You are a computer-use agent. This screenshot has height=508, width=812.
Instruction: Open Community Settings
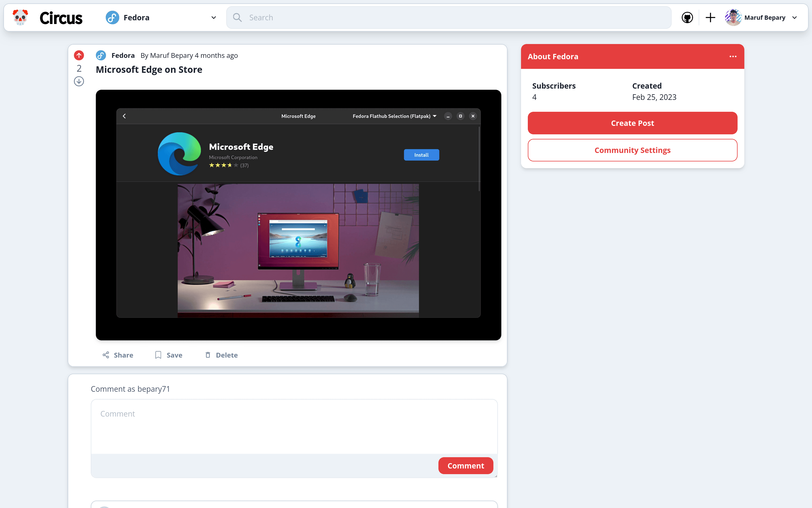pyautogui.click(x=632, y=150)
